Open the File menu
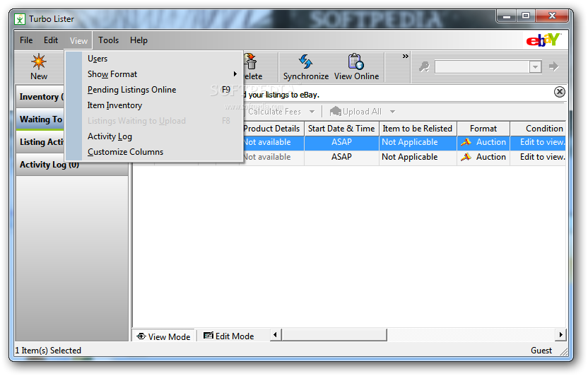This screenshot has width=588, height=376. click(x=26, y=40)
